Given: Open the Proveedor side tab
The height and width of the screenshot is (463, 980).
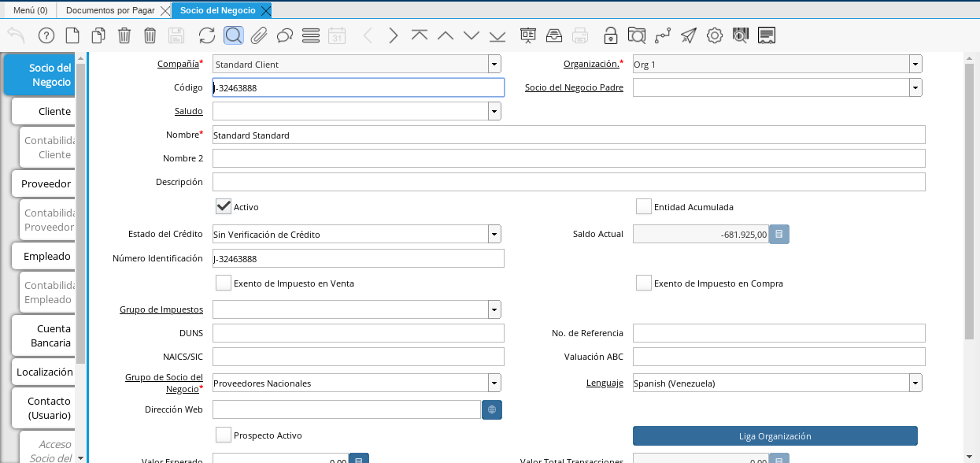Looking at the screenshot, I should tap(46, 183).
